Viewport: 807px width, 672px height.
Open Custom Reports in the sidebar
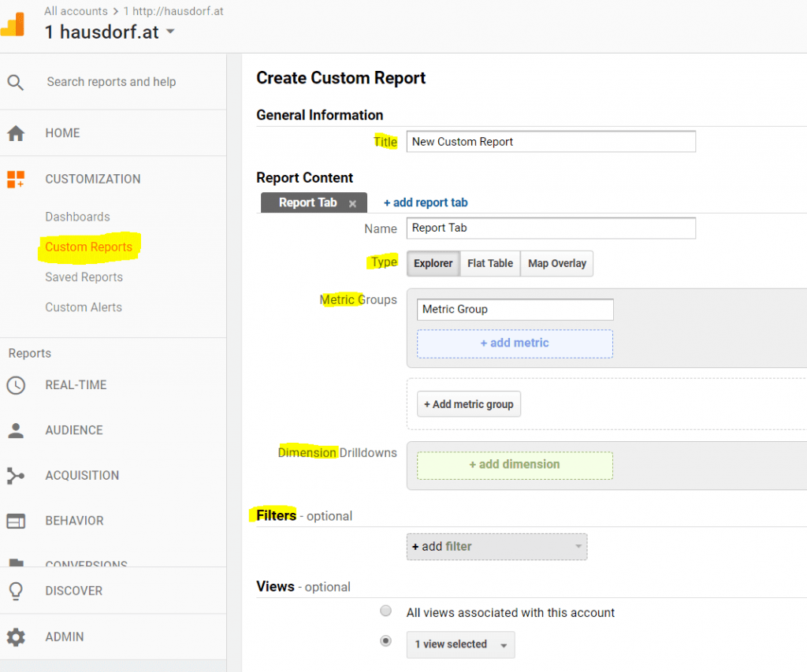pos(89,247)
